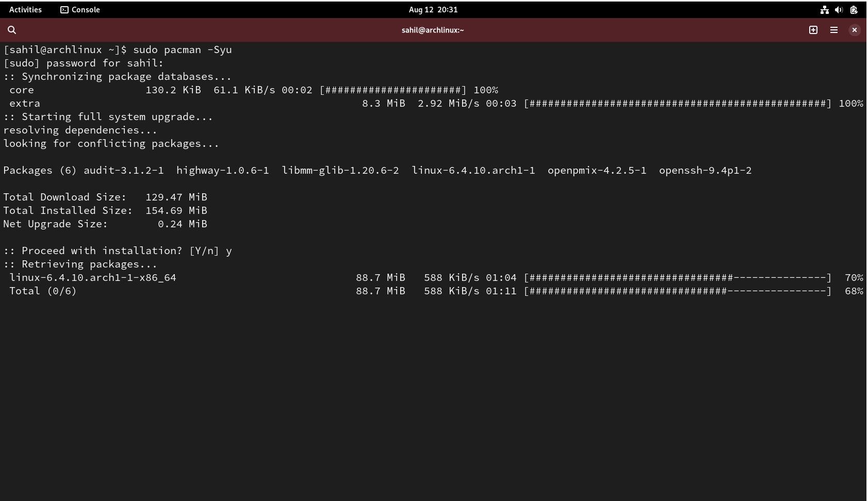The height and width of the screenshot is (501, 868).
Task: Close the Console window
Action: coord(855,30)
